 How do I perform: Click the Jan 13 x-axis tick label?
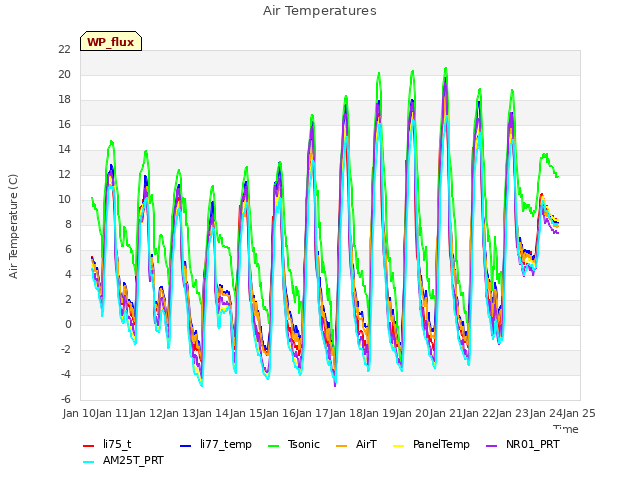click(x=179, y=413)
